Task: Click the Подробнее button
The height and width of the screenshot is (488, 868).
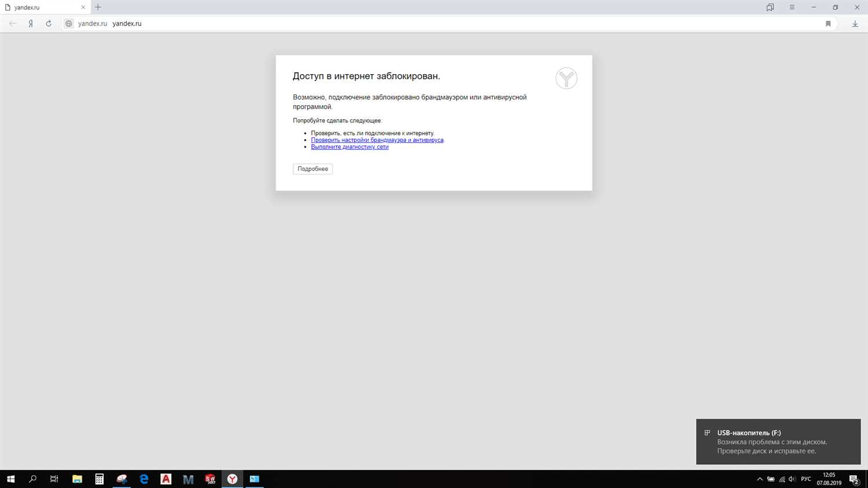Action: pos(312,169)
